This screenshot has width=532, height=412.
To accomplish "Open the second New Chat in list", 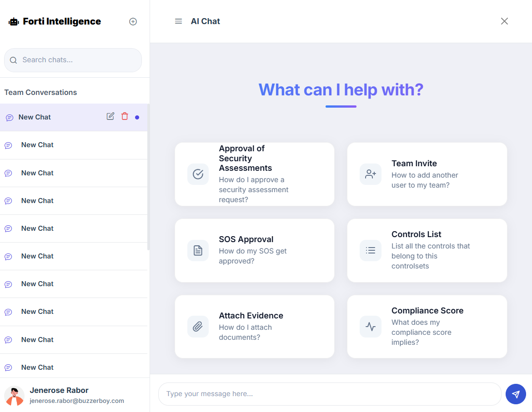I will (x=37, y=145).
